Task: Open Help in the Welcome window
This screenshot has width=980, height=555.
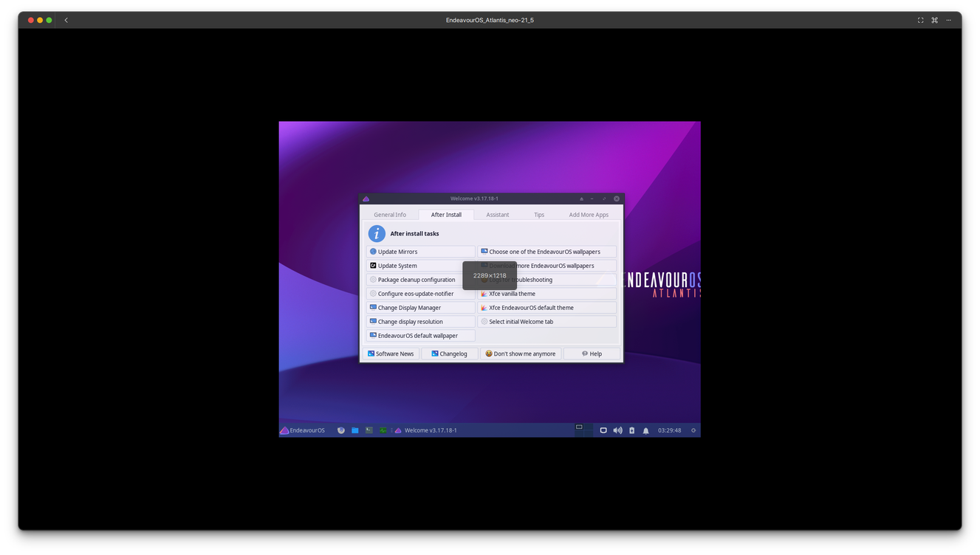Action: pyautogui.click(x=592, y=354)
